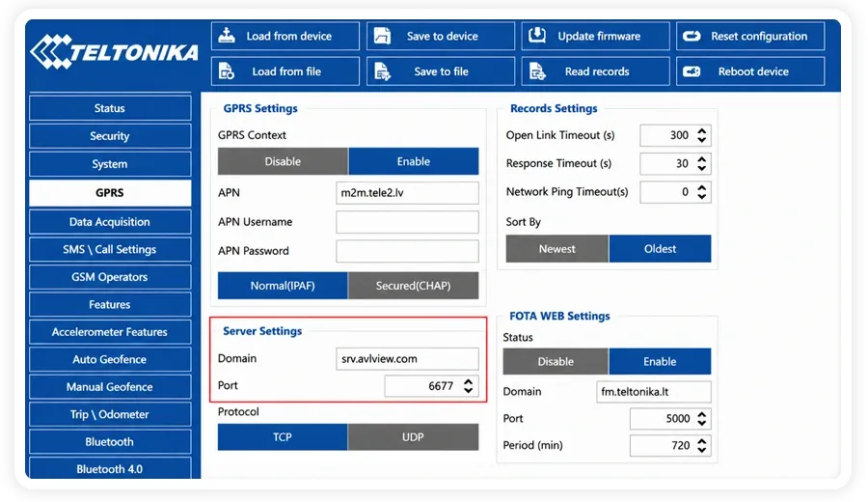Click the APN Username field

(407, 222)
